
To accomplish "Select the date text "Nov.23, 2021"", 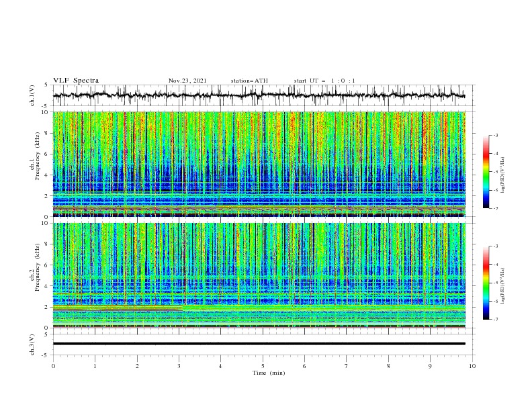I will click(x=187, y=81).
